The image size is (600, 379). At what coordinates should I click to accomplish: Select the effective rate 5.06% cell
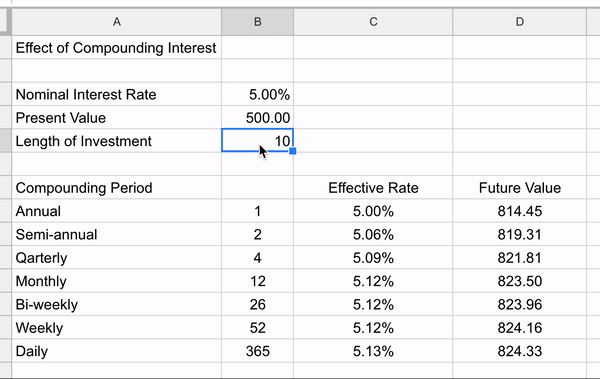point(373,234)
